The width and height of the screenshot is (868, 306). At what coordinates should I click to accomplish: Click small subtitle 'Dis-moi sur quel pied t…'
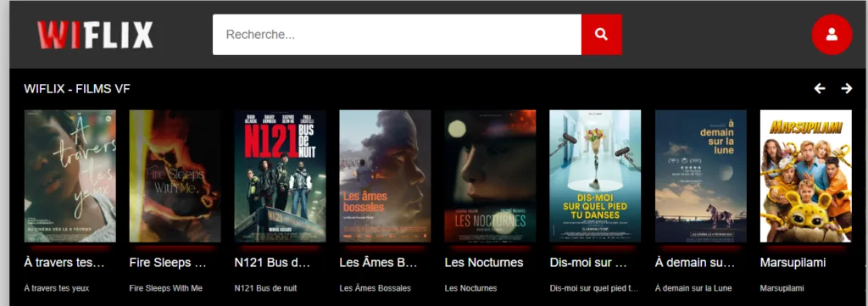(594, 288)
